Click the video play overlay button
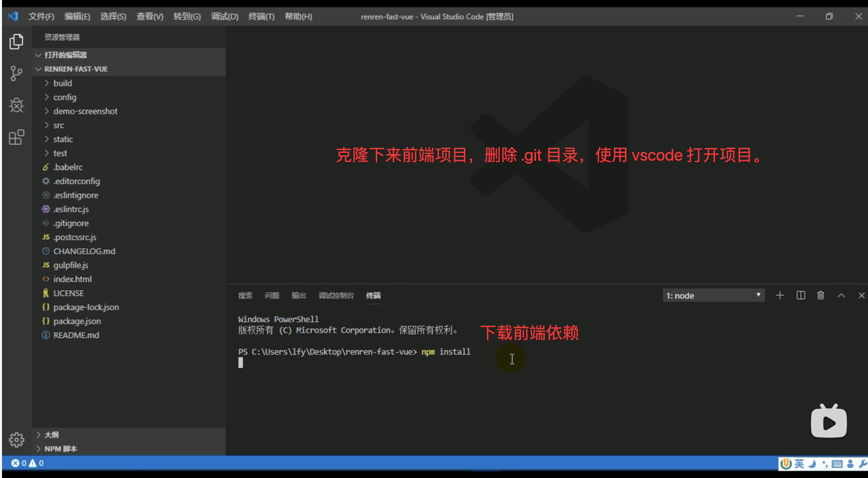This screenshot has width=868, height=478. [829, 422]
